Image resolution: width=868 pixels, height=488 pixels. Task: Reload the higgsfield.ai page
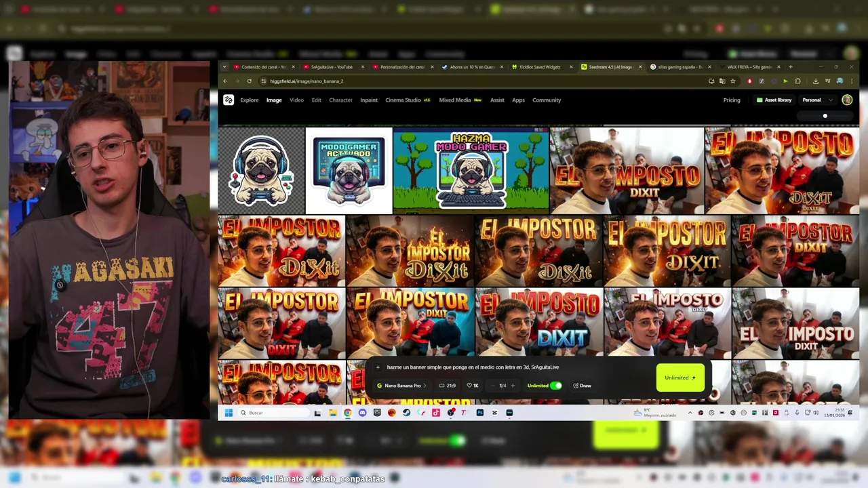249,81
